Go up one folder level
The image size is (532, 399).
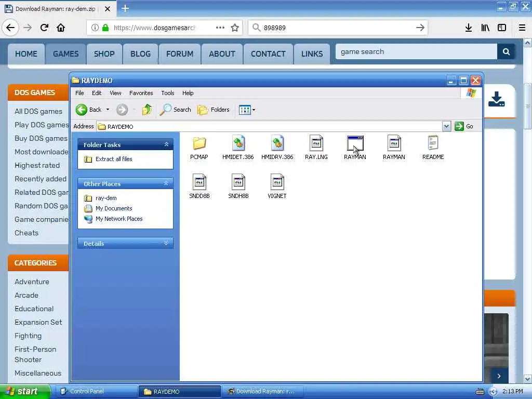[147, 110]
